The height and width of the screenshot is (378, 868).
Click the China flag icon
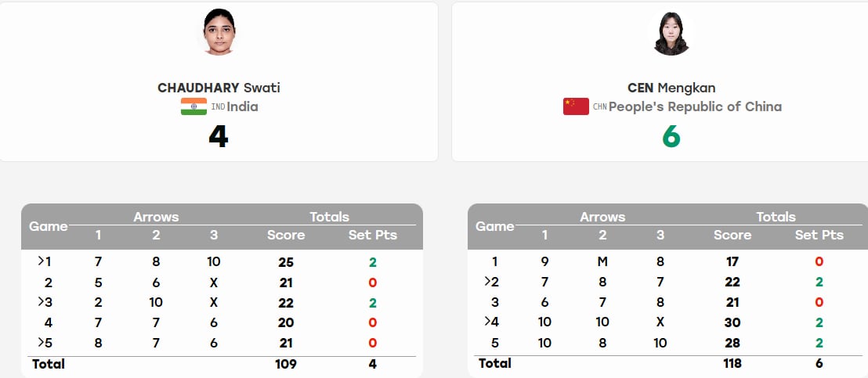click(x=576, y=106)
